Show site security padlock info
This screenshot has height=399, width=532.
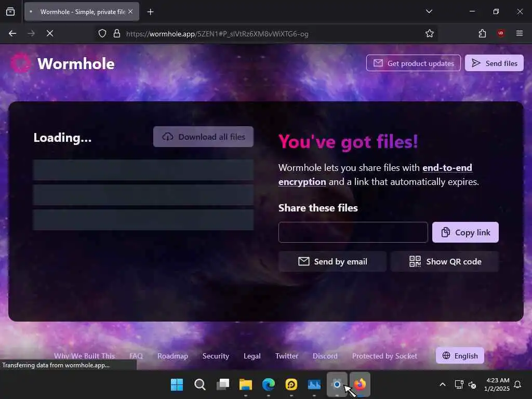click(x=117, y=33)
